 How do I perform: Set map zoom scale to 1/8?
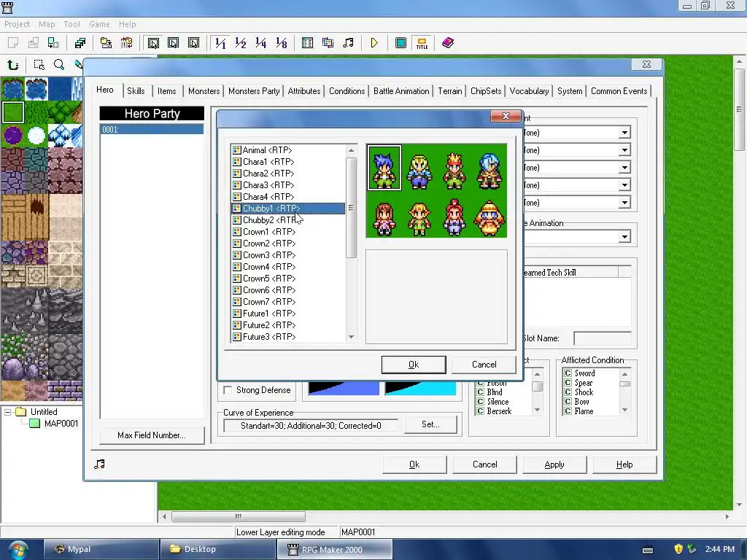281,43
